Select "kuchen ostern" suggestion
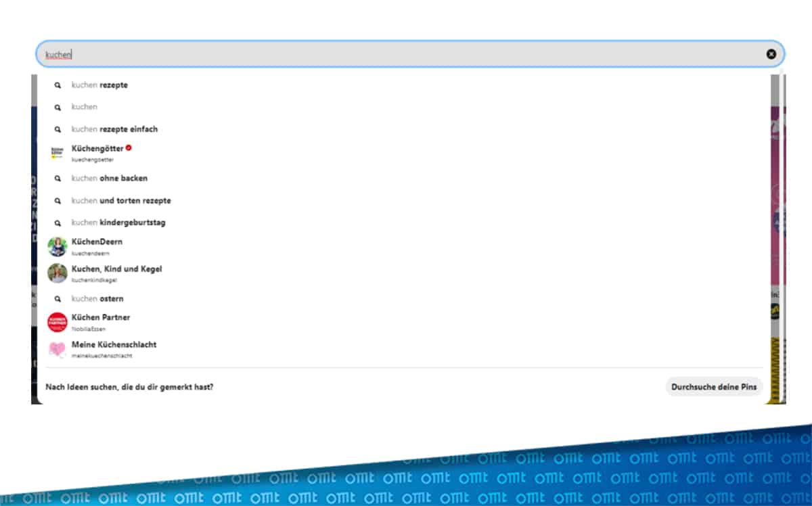812x506 pixels. (x=97, y=299)
